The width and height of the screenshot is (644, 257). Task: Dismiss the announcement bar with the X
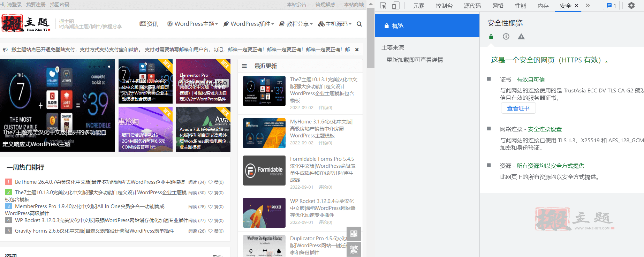[357, 50]
